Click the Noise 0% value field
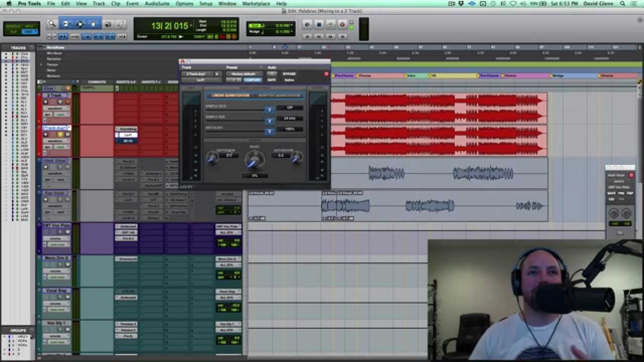This screenshot has height=362, width=644. click(255, 175)
